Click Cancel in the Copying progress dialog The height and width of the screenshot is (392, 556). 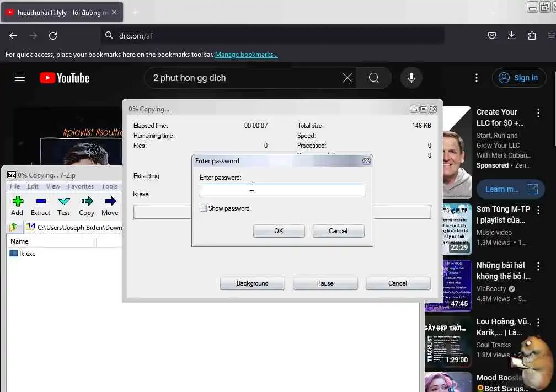398,283
